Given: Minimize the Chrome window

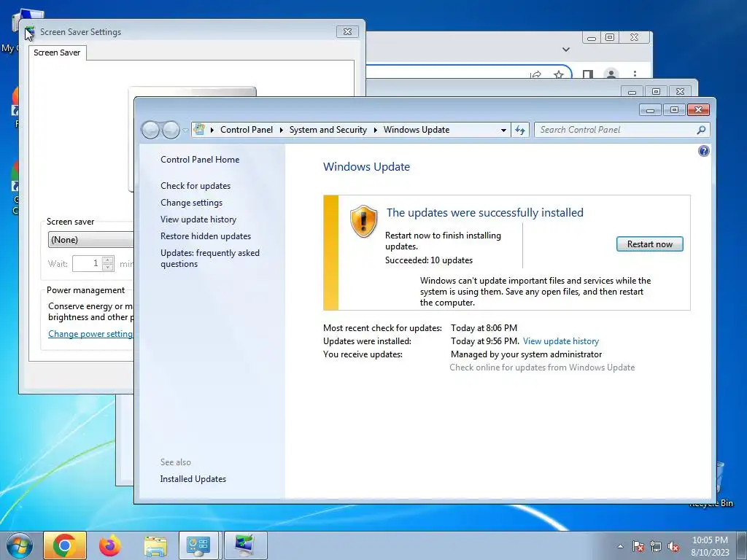Looking at the screenshot, I should click(591, 38).
